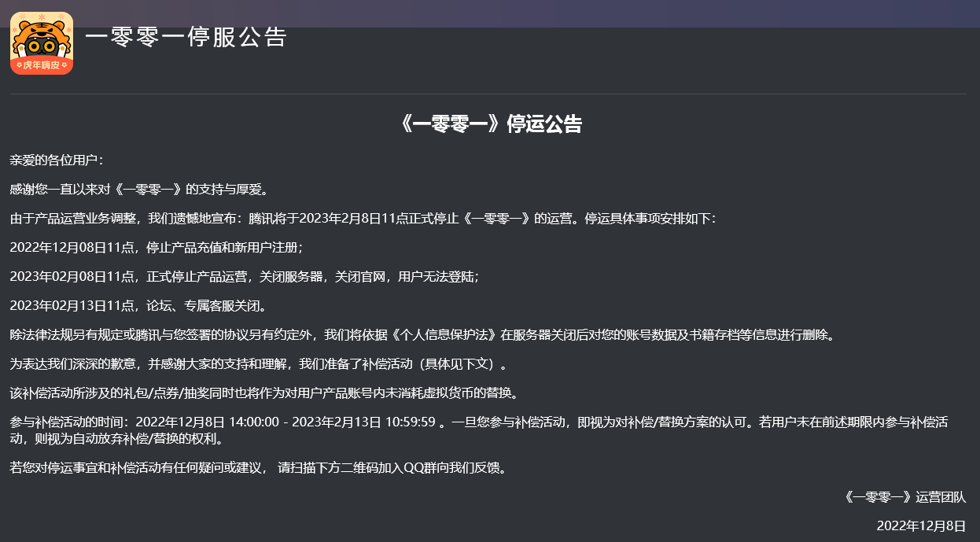This screenshot has height=542, width=980.
Task: Click the 2022年12月08日11点 recharge stop line
Action: [157, 249]
